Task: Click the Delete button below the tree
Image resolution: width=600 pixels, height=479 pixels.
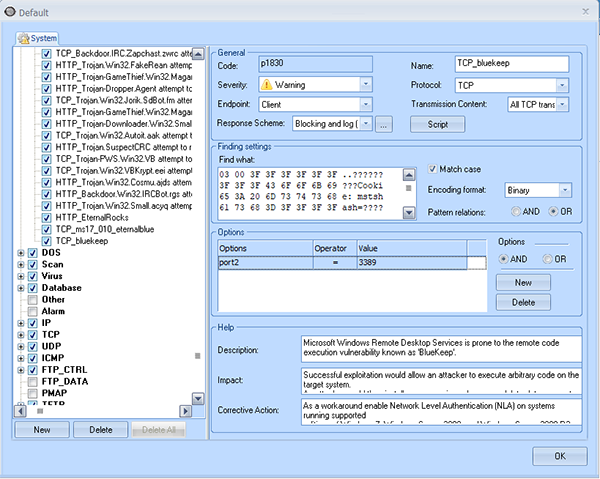Action: coord(101,430)
